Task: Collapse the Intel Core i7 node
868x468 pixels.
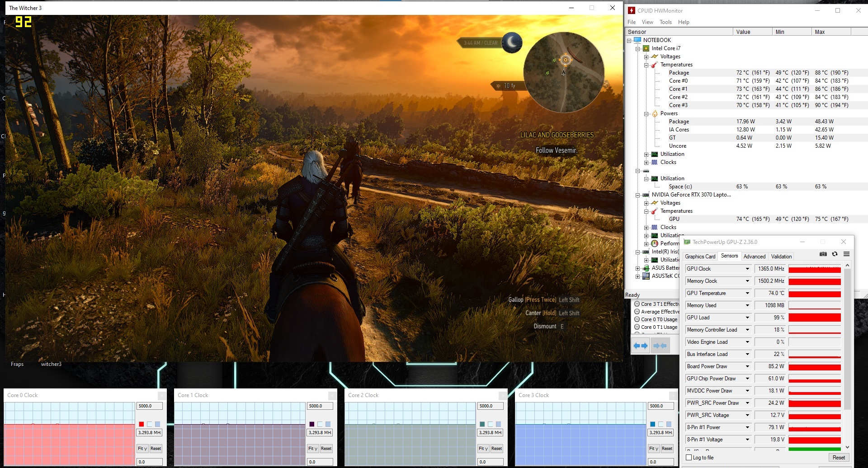Action: click(x=637, y=49)
